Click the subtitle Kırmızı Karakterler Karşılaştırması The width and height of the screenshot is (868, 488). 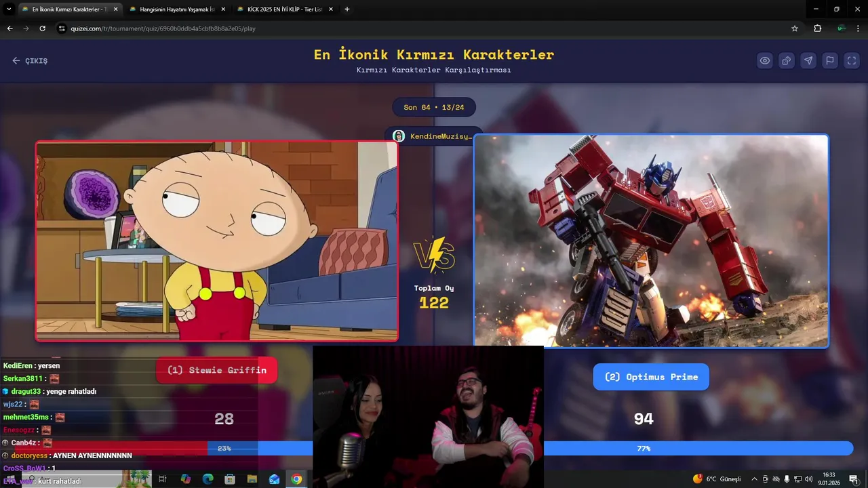[434, 70]
